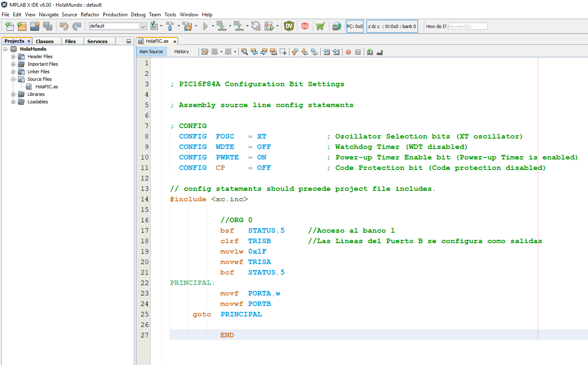
Task: Click the globe start page icon
Action: (337, 26)
